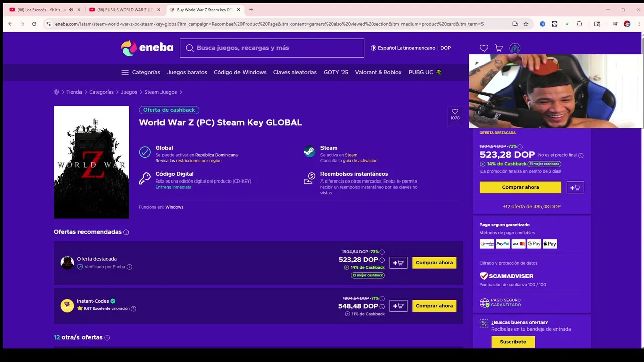This screenshot has height=362, width=644.
Task: Close the RUBIUS WORLD WAR Z tab
Action: coord(158,10)
